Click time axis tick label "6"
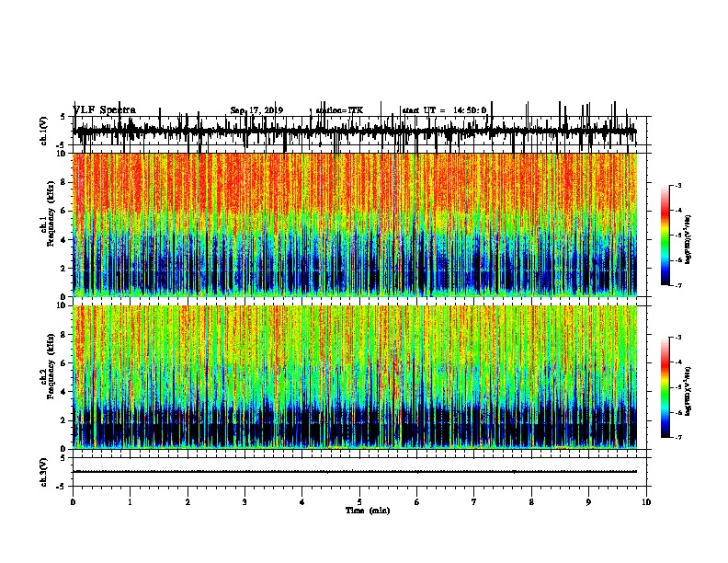 coord(417,502)
